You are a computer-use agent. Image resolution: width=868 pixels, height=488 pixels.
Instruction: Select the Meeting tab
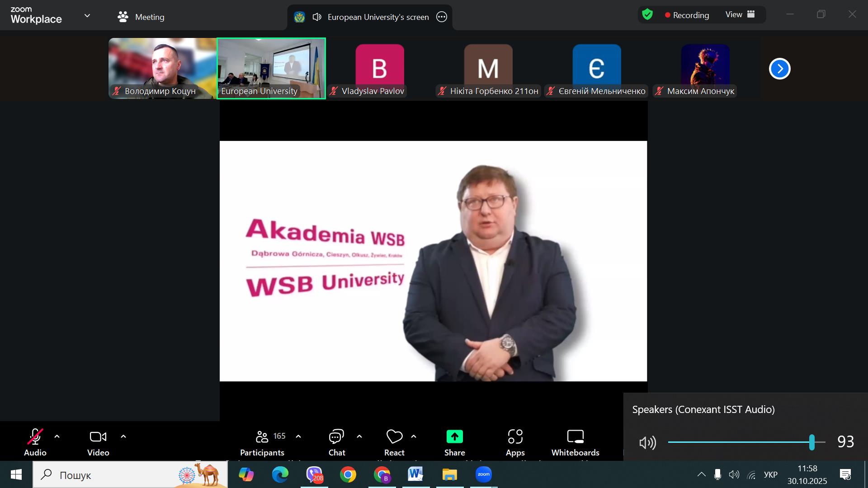click(x=141, y=17)
